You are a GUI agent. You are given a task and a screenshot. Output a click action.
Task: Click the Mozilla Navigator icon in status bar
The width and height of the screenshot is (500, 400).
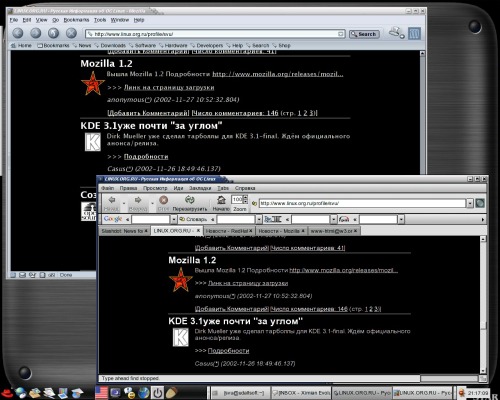13,275
